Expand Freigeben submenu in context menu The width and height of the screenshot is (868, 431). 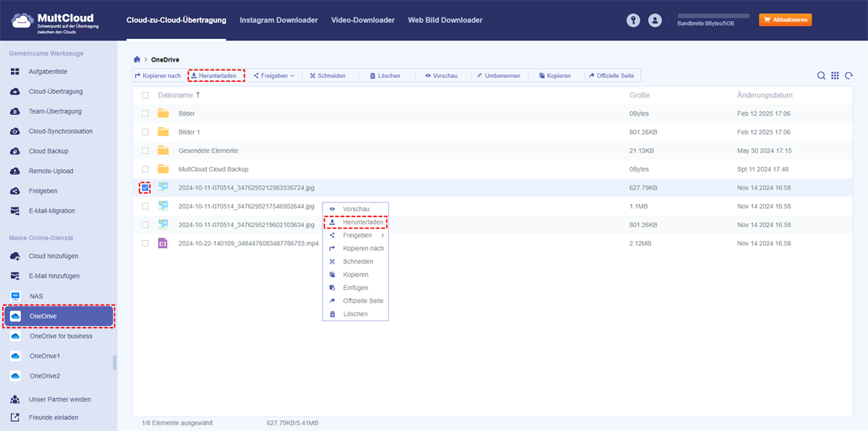(x=357, y=235)
